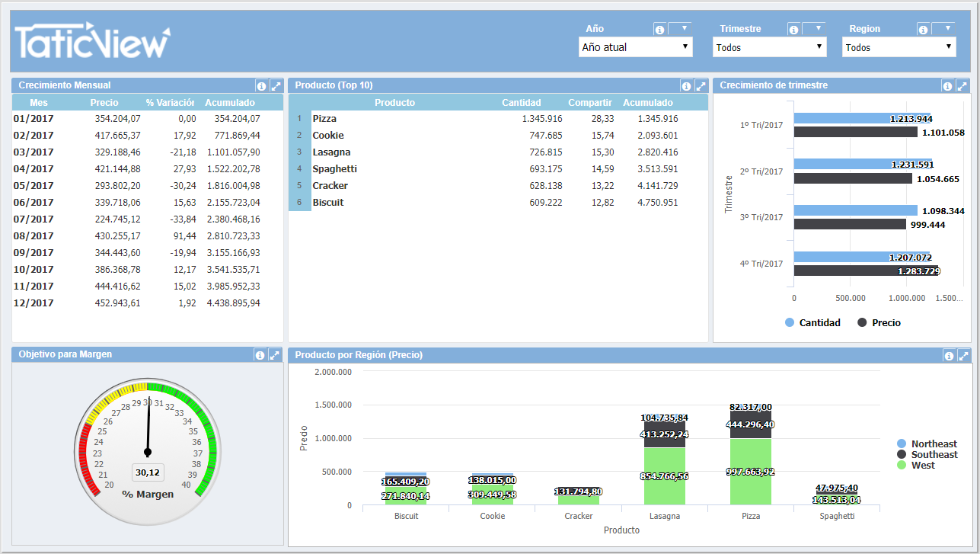Select the Pizza row in product table
980x554 pixels.
point(324,119)
